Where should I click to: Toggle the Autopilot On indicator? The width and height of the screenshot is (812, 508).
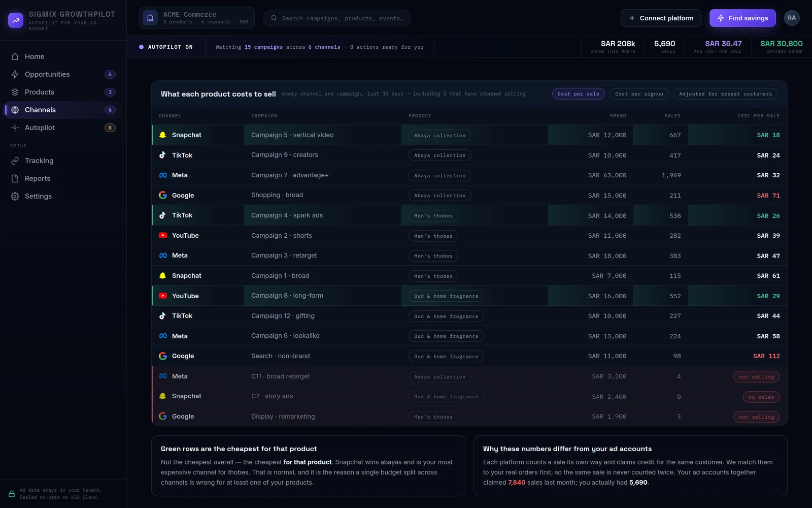[166, 47]
